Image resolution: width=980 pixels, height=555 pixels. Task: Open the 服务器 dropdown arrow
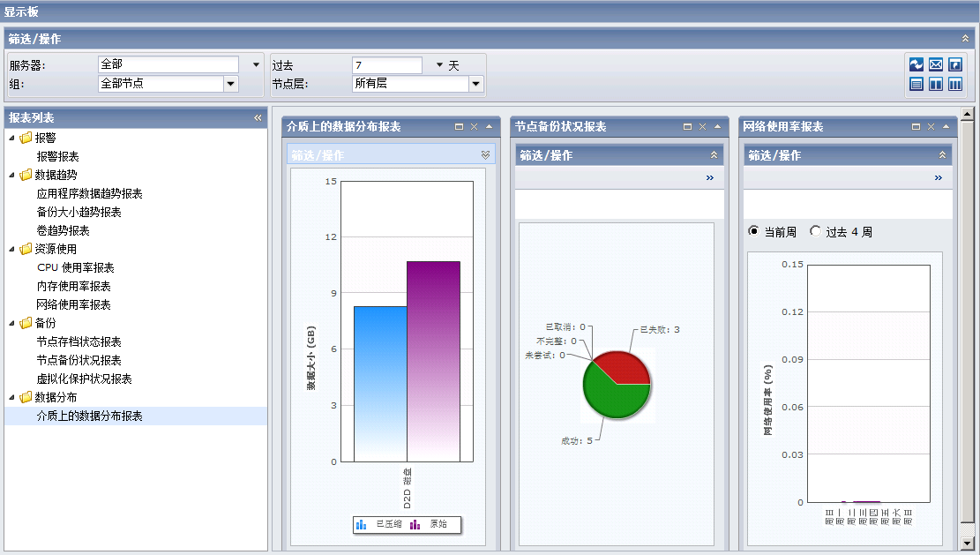pyautogui.click(x=257, y=64)
